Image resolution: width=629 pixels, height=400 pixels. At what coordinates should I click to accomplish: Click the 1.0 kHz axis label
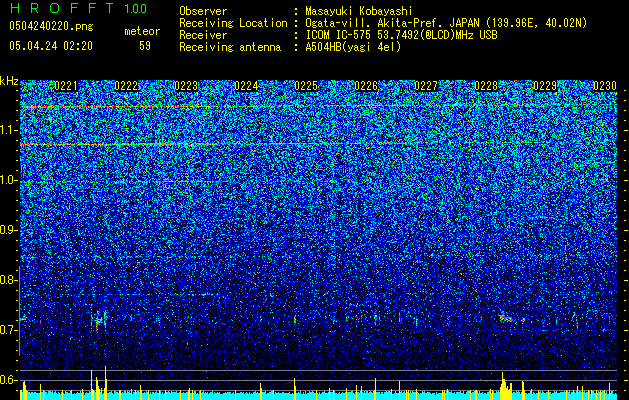click(7, 180)
